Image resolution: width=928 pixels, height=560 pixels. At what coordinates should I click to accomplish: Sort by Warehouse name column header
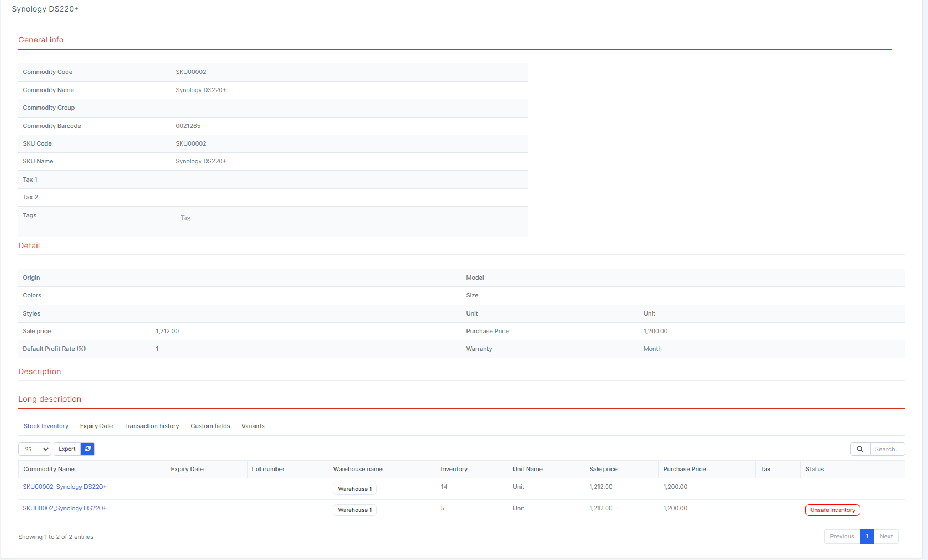[358, 469]
